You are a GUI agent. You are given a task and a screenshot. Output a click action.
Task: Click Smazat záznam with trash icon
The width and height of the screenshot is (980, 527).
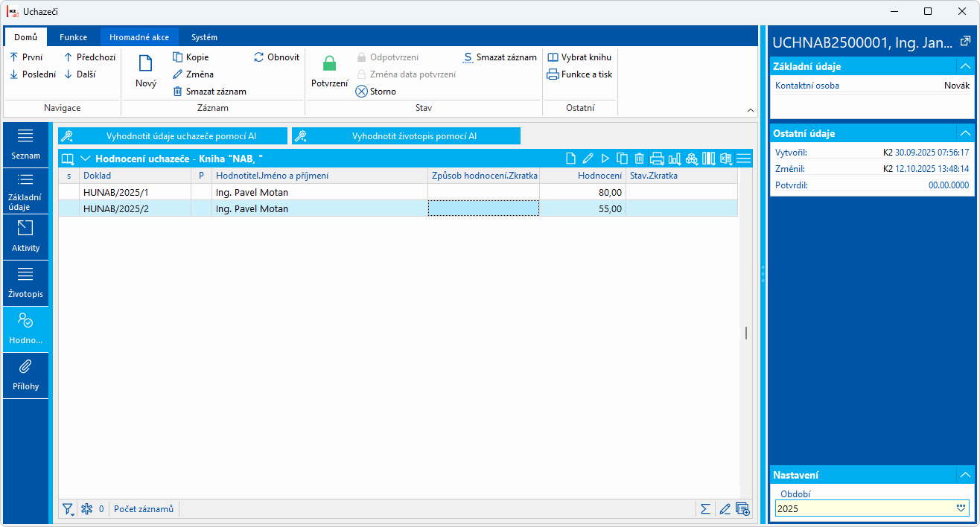(x=209, y=92)
